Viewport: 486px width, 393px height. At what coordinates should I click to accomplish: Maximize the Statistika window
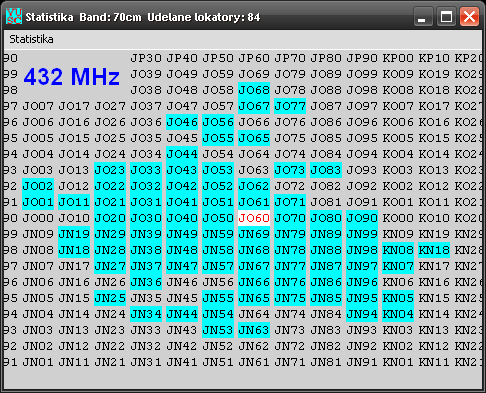tap(446, 16)
